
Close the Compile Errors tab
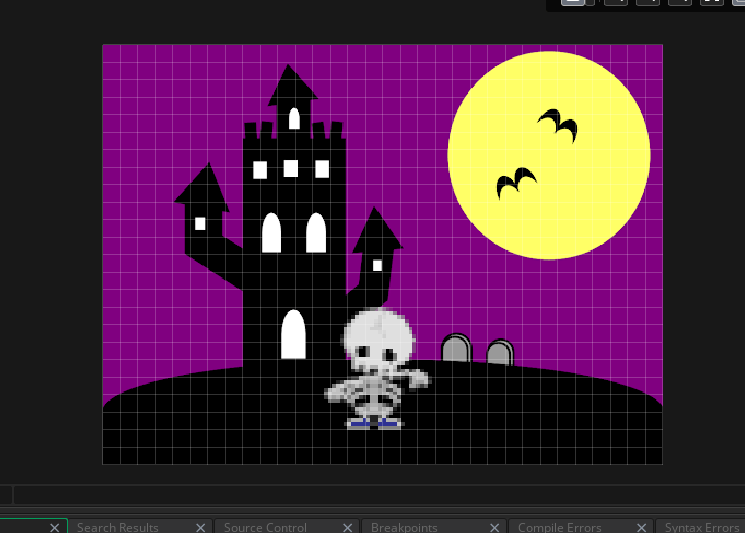pos(641,528)
